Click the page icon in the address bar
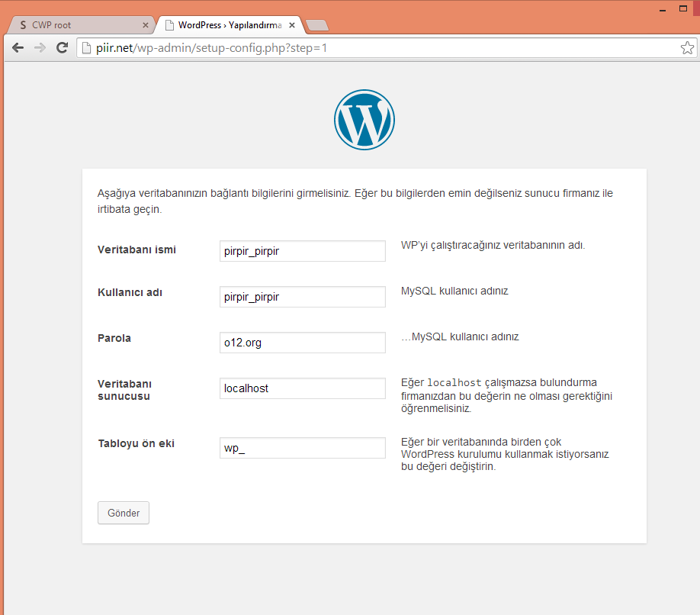The height and width of the screenshot is (615, 700). click(87, 48)
